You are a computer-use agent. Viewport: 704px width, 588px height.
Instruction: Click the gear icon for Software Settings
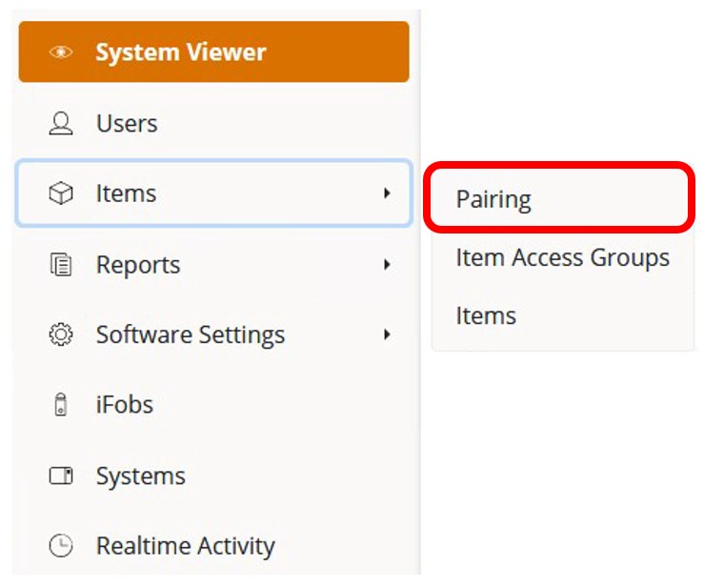click(61, 335)
